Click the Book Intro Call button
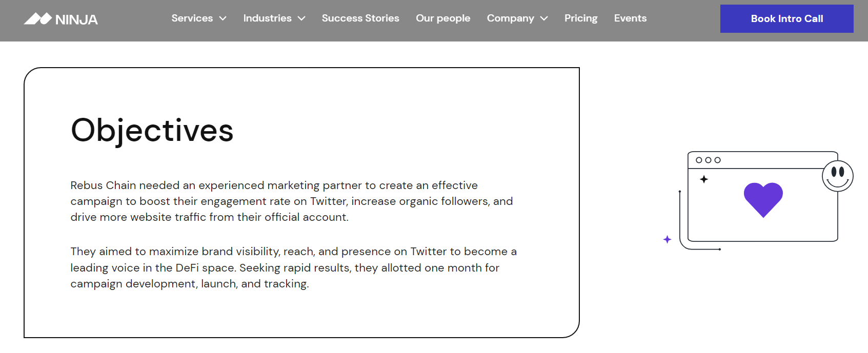 786,18
